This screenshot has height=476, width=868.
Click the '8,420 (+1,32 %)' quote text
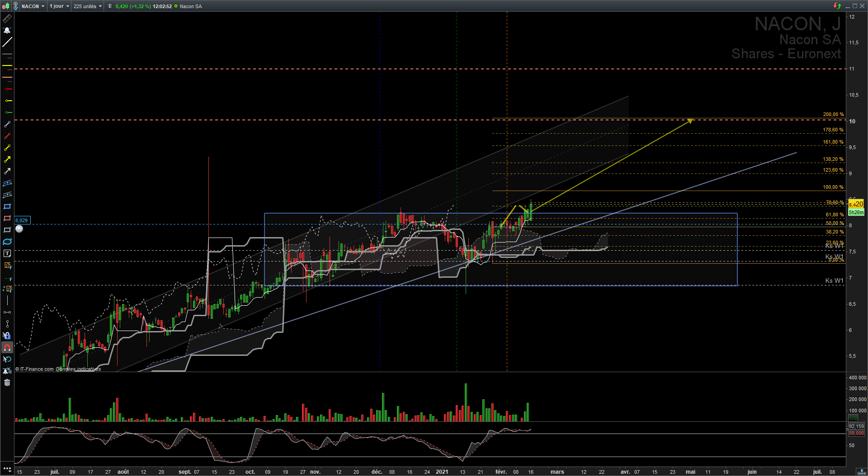coord(133,6)
